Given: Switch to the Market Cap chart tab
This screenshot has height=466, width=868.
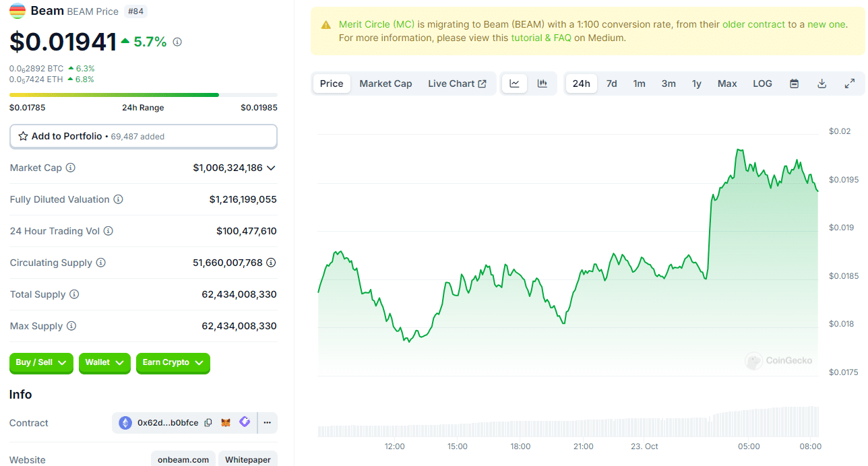Looking at the screenshot, I should (385, 84).
